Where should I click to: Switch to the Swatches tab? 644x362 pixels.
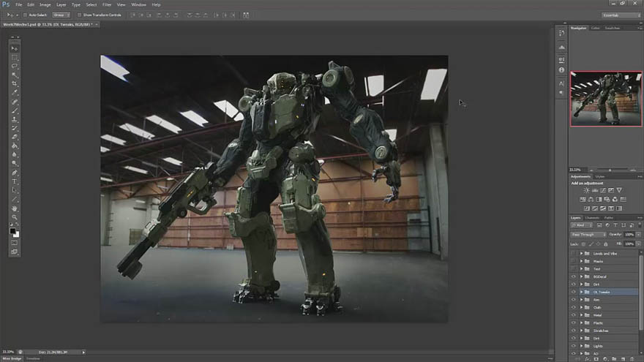point(613,29)
